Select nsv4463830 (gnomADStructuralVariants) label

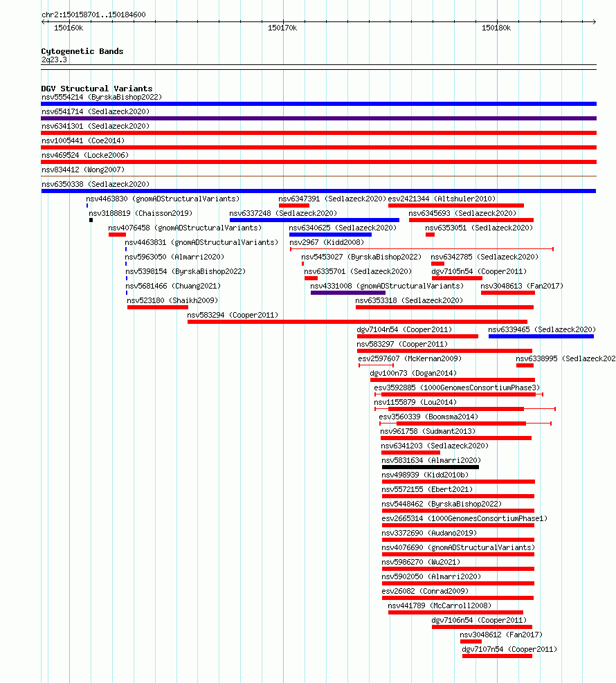point(163,199)
